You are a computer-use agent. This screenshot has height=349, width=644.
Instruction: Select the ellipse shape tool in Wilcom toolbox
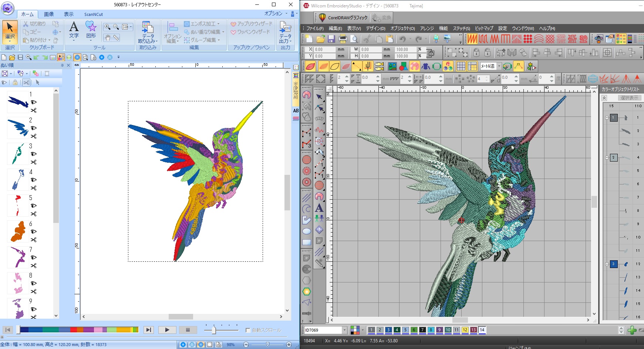pos(307,231)
